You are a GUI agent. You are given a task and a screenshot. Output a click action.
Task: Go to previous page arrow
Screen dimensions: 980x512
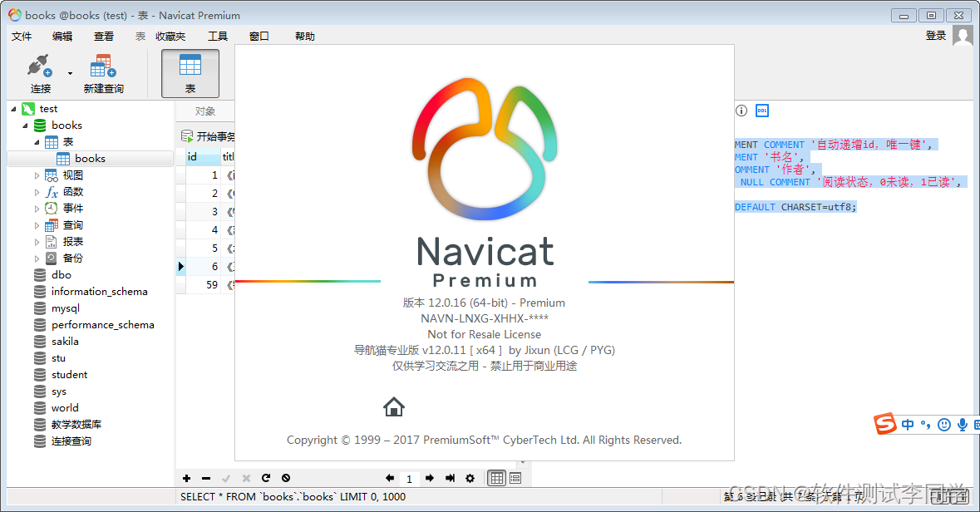[x=389, y=478]
